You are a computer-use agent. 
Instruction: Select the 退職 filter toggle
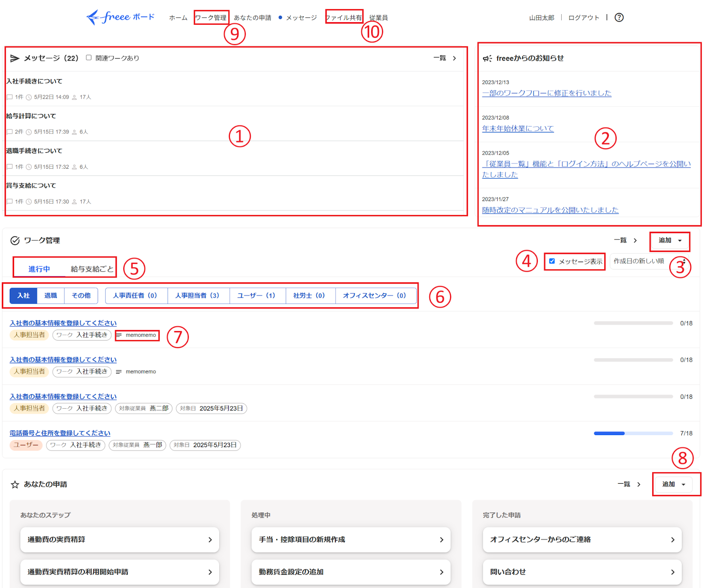click(x=51, y=296)
